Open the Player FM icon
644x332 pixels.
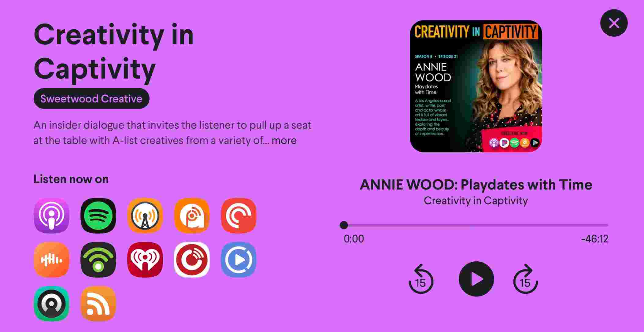[x=192, y=260]
